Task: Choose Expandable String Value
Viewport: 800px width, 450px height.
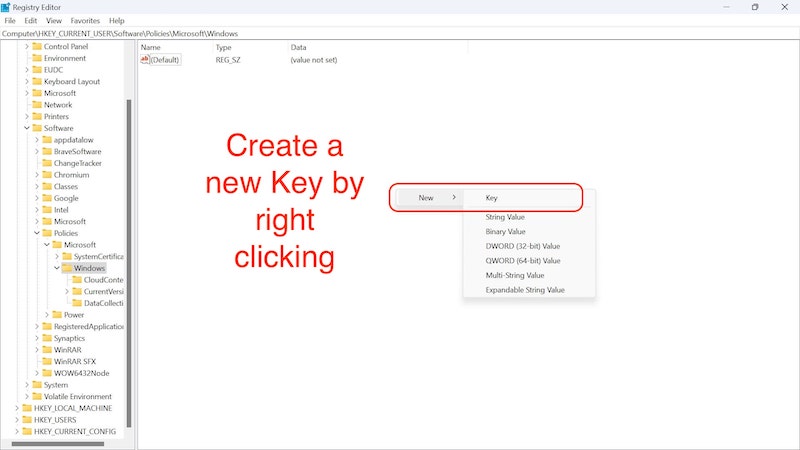Action: (525, 290)
